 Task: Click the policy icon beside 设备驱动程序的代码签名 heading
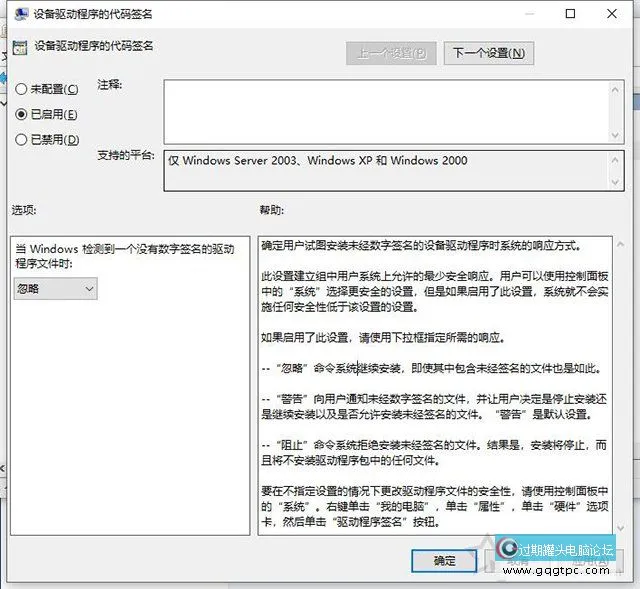click(20, 47)
